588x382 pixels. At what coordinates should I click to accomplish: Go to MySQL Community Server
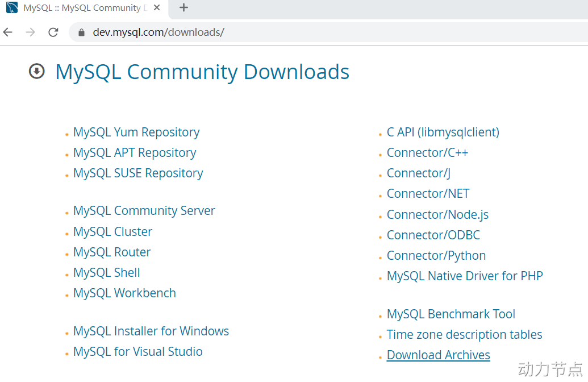click(144, 211)
